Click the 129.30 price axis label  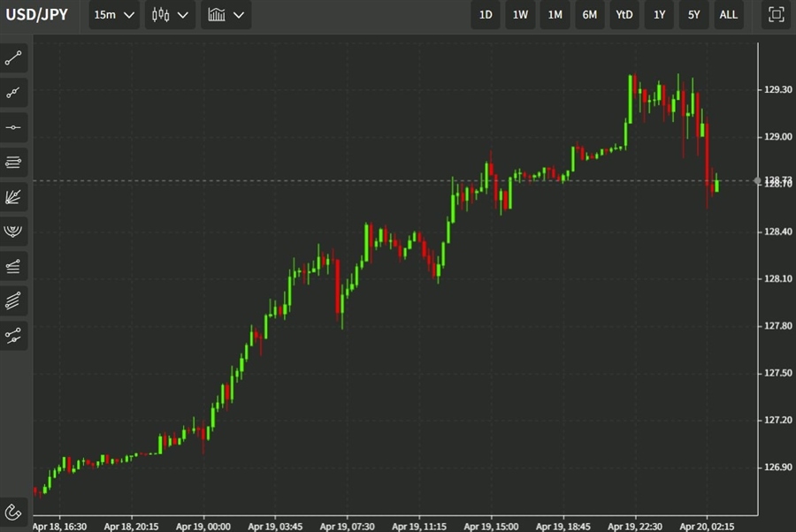click(x=777, y=90)
